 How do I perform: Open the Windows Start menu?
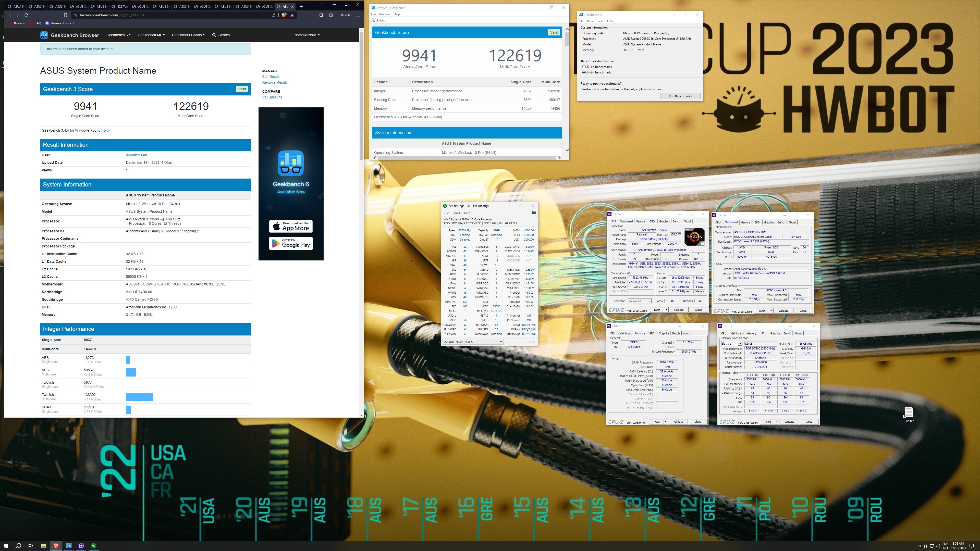(6, 546)
